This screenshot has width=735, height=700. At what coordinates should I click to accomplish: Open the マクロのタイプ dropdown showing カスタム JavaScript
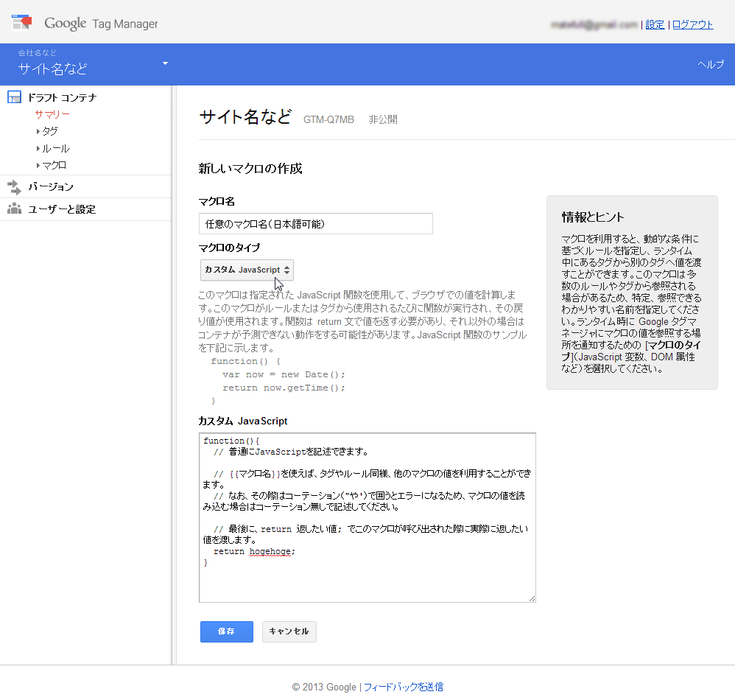tap(246, 270)
